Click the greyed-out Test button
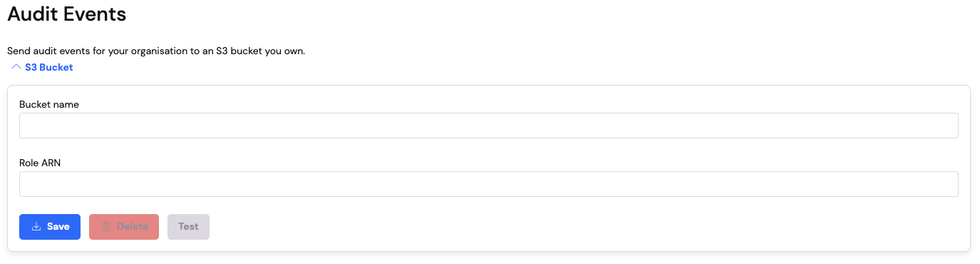This screenshot has height=264, width=980. click(x=188, y=227)
